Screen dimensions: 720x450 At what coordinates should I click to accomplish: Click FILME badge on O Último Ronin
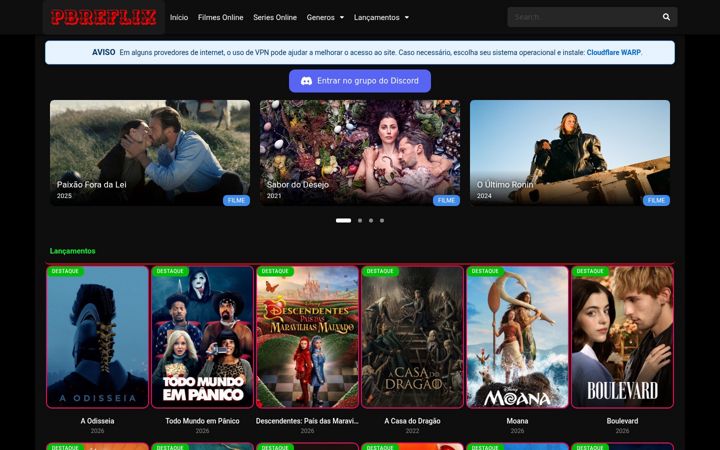pos(656,200)
